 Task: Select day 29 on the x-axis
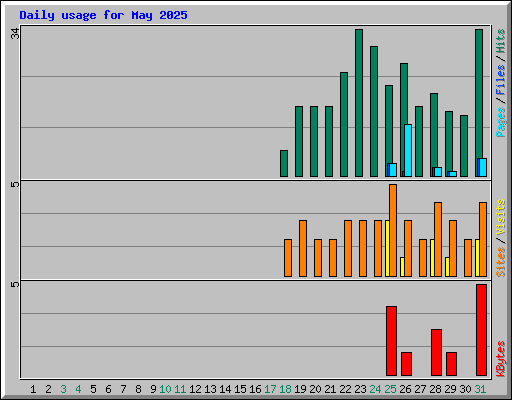450,389
